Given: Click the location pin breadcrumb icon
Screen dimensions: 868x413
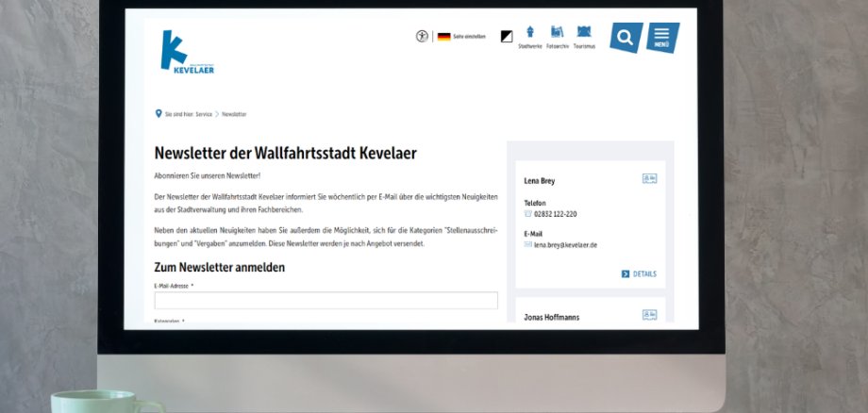Looking at the screenshot, I should pyautogui.click(x=159, y=114).
